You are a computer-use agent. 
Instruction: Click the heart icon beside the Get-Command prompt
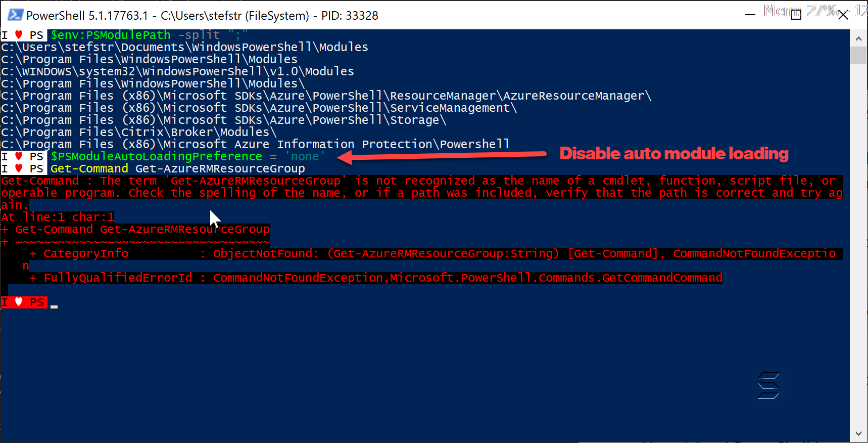pos(19,168)
